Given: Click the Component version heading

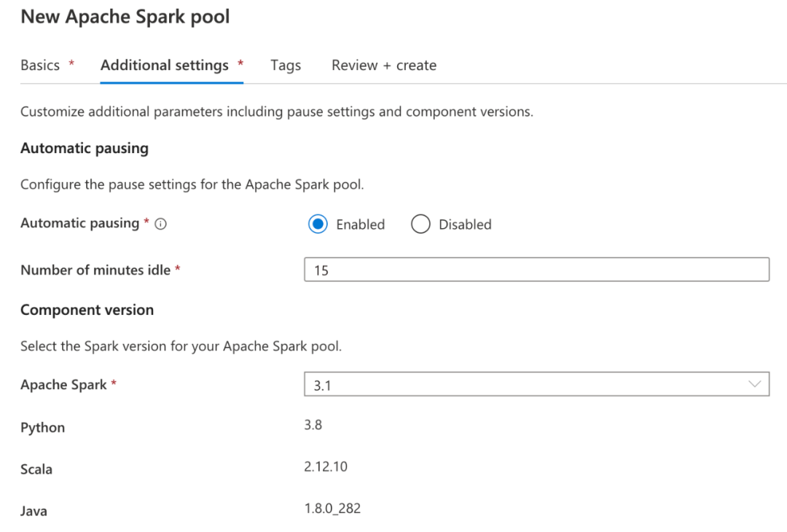Looking at the screenshot, I should 87,310.
